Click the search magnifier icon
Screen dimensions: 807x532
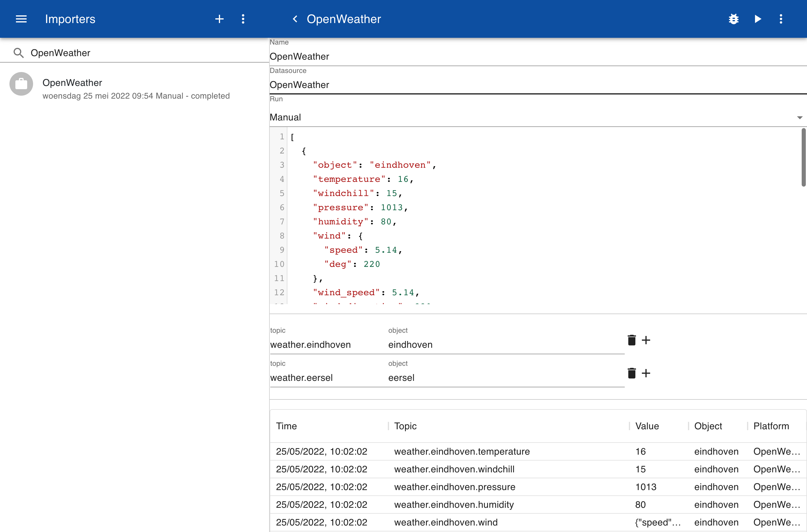click(x=19, y=53)
